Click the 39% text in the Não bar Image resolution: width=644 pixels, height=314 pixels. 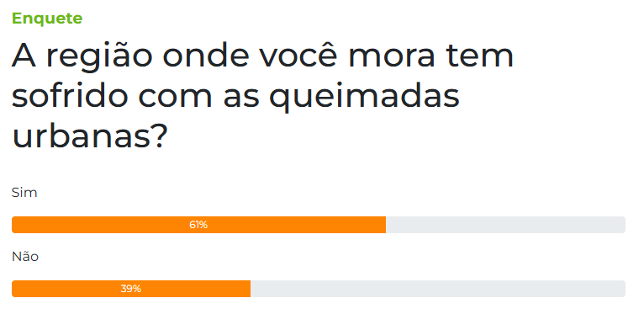click(x=131, y=289)
